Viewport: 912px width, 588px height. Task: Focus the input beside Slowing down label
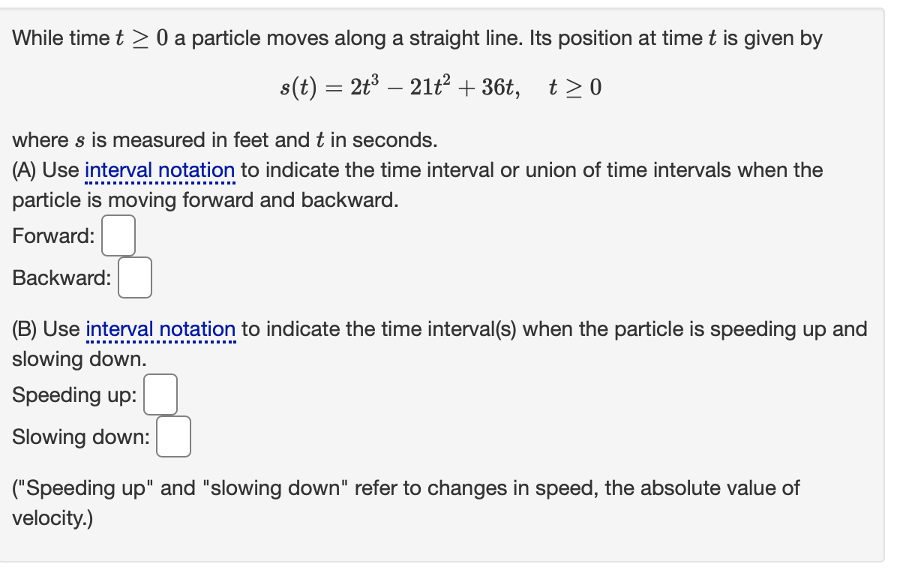pos(173,436)
